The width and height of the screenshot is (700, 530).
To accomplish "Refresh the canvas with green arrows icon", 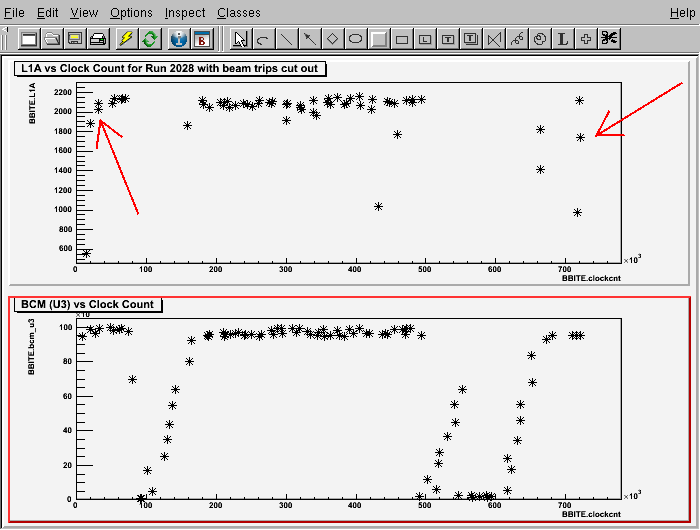I will 150,39.
